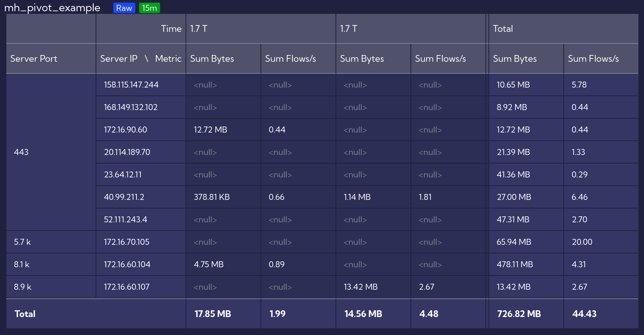The width and height of the screenshot is (644, 335).
Task: Click the mh_pivot_example panel title
Action: point(52,8)
